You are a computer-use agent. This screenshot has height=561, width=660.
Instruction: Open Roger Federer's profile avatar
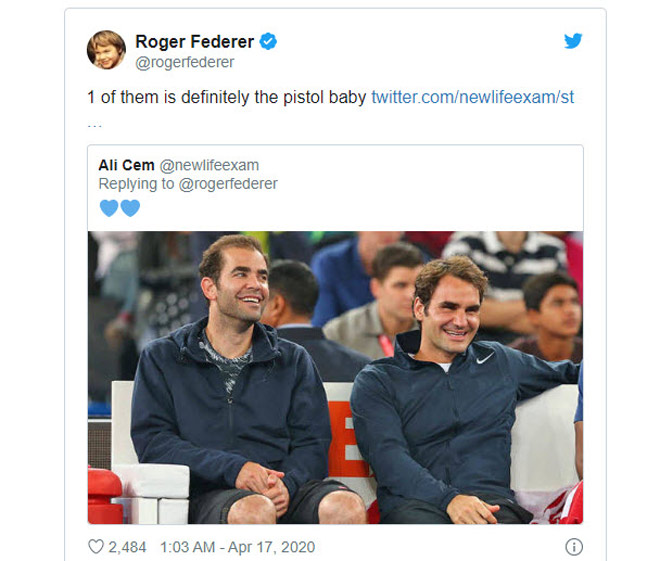click(x=106, y=50)
